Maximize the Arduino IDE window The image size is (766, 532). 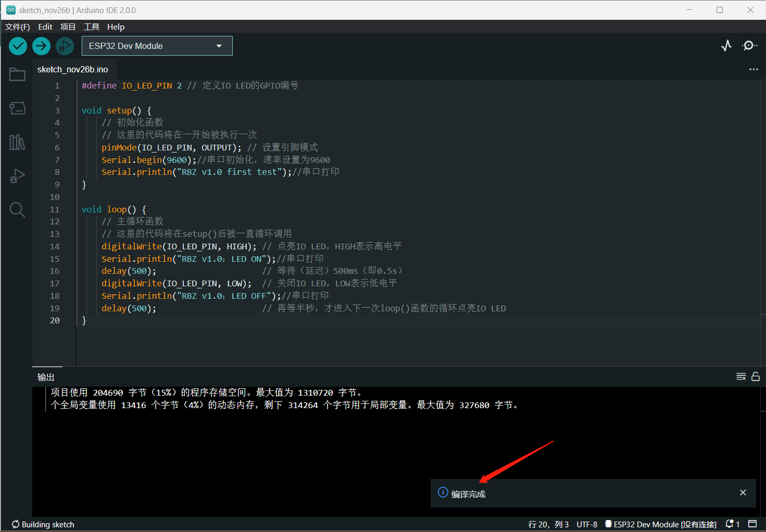[720, 10]
